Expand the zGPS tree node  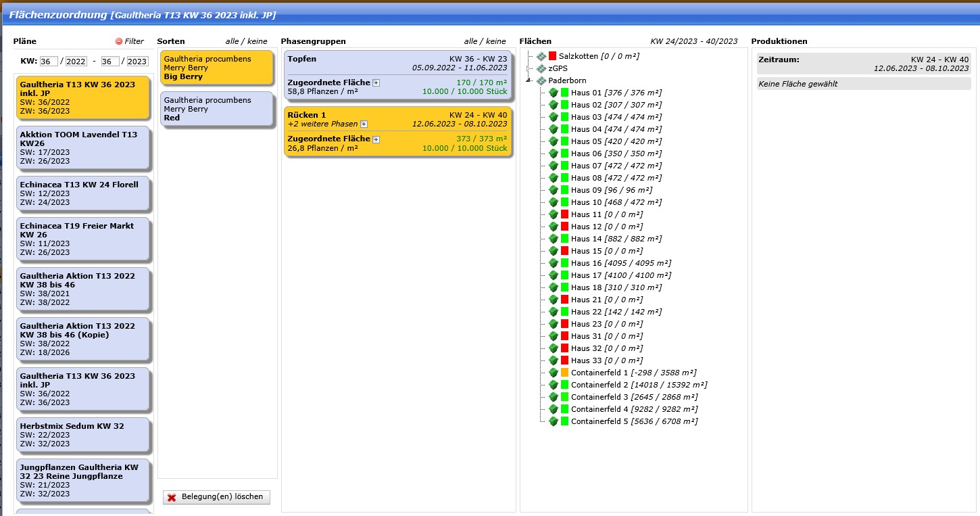(529, 68)
